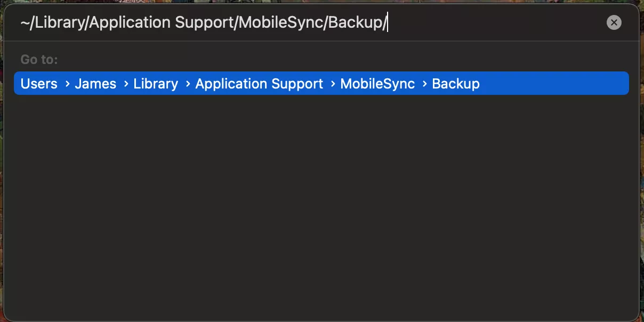Image resolution: width=644 pixels, height=322 pixels.
Task: Click the chevron between MobileSync and Backup
Action: click(424, 84)
